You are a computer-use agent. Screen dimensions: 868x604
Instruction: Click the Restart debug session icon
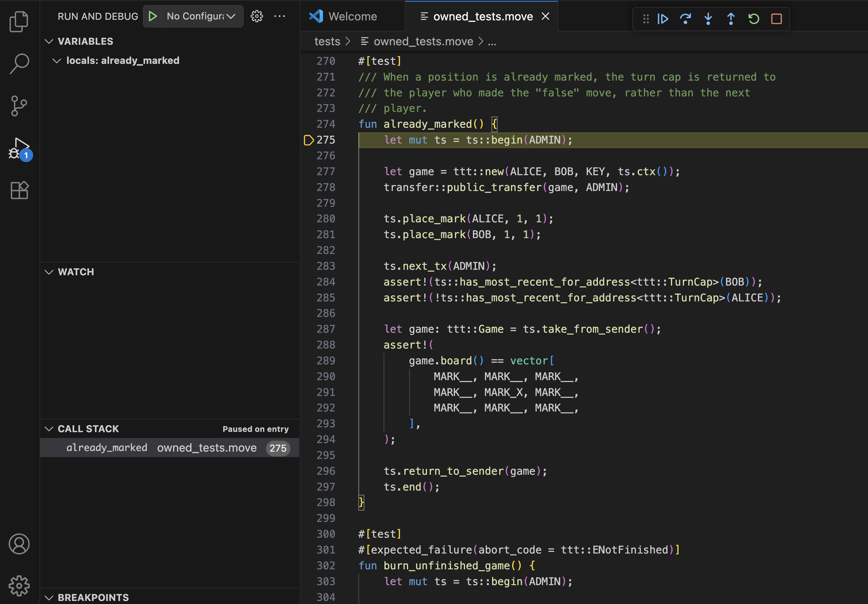tap(753, 19)
